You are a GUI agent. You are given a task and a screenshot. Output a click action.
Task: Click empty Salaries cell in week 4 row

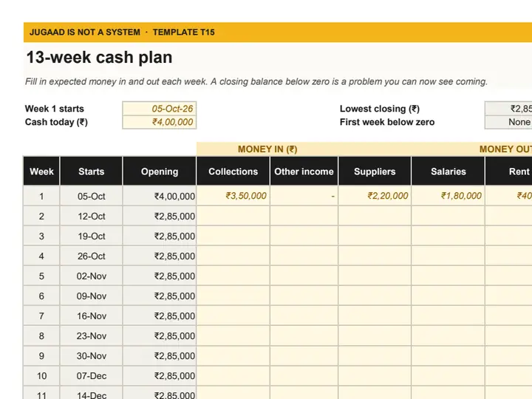pyautogui.click(x=449, y=256)
